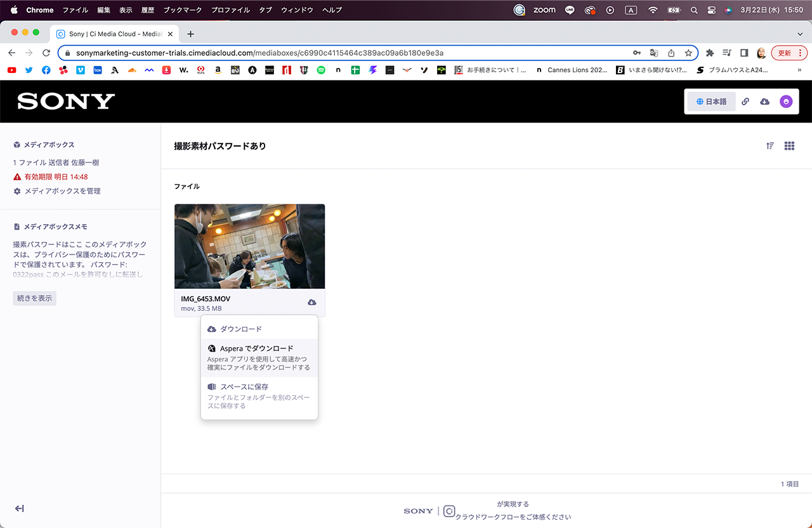Open メディアボックスを管理 link
This screenshot has height=528, width=812.
pyautogui.click(x=62, y=191)
